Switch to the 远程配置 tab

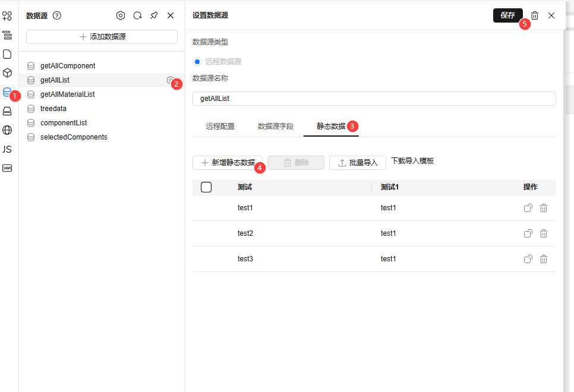pyautogui.click(x=220, y=127)
